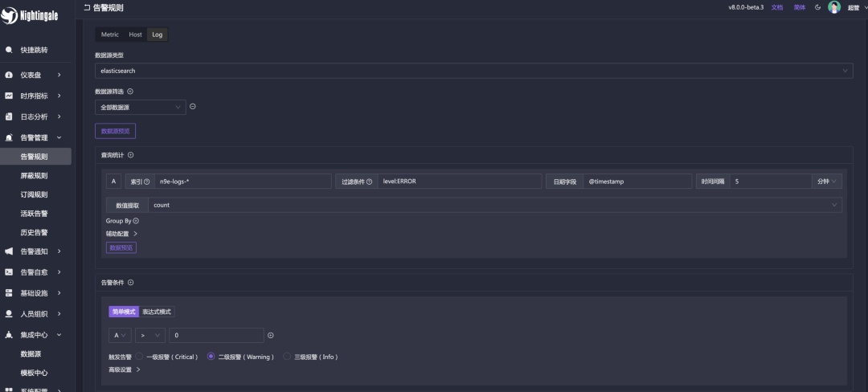
Task: Switch to 表达式模式 toggle
Action: tap(157, 312)
